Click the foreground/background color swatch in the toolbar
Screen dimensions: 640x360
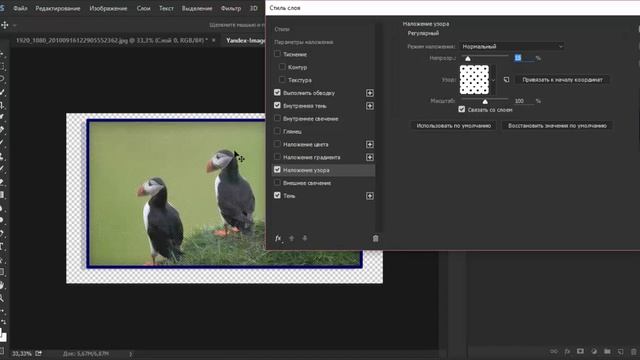3,336
